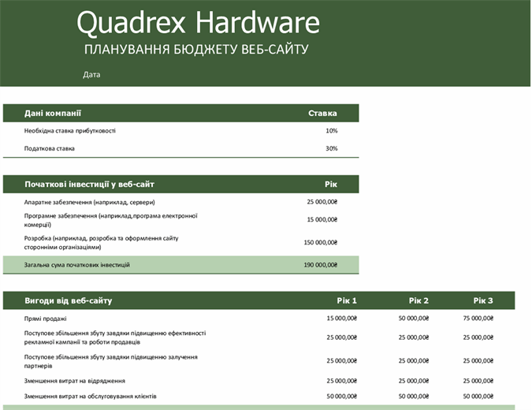Select the Рік 3 column header
Screen dimensions: 532x410
[483, 300]
